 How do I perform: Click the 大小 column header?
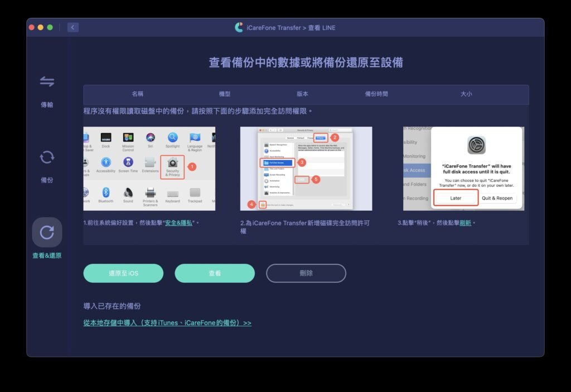pos(466,94)
